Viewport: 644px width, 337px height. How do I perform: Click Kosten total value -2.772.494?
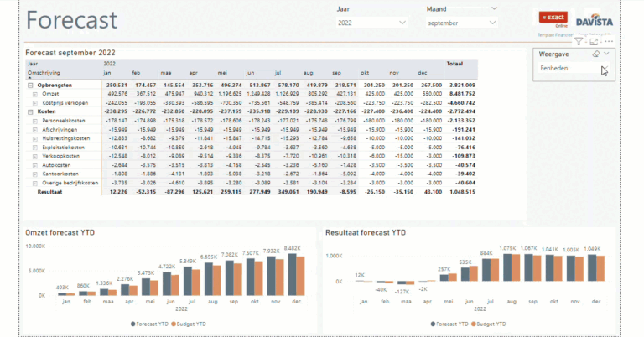point(462,111)
